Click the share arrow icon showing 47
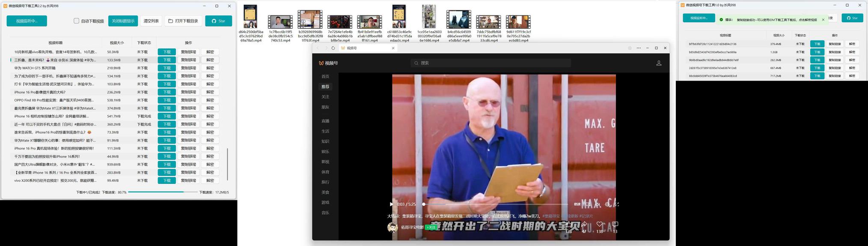This screenshot has width=868, height=246. pyautogui.click(x=584, y=225)
